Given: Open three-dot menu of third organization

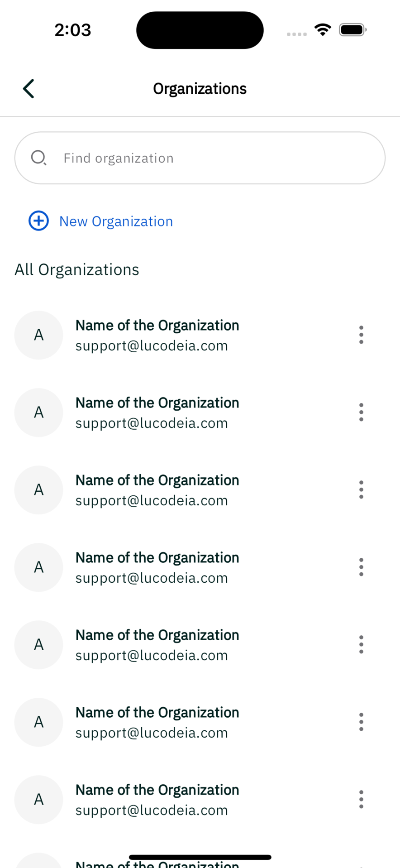Looking at the screenshot, I should tap(361, 490).
